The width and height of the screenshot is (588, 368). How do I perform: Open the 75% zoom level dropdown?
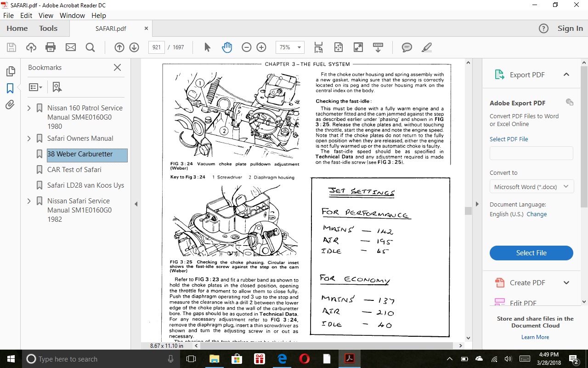tap(290, 47)
